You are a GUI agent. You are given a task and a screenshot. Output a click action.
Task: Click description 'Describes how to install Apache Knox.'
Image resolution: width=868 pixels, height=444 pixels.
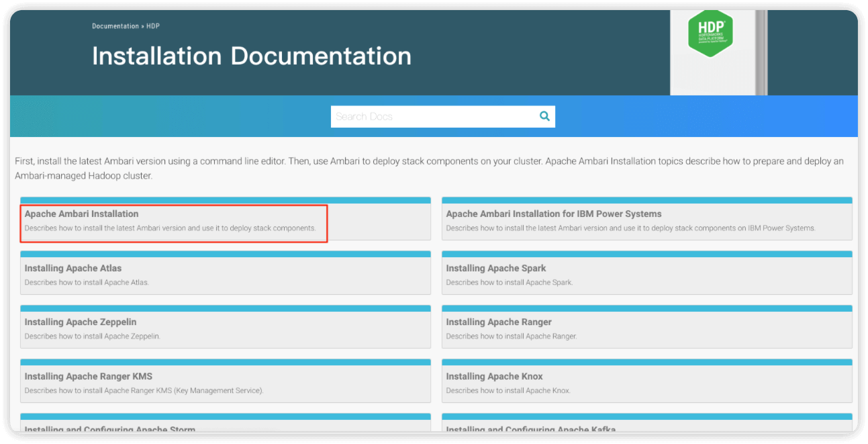click(508, 390)
